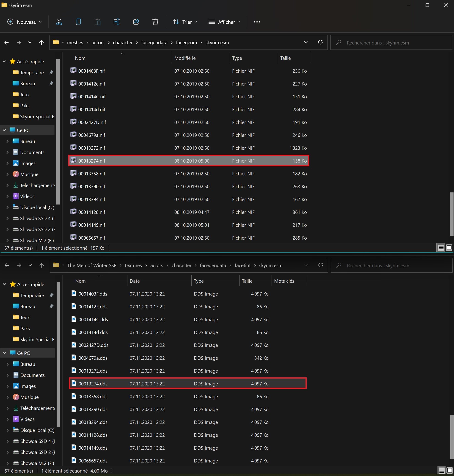This screenshot has width=454, height=476.
Task: Click the 0001403F.nif file icon
Action: 73,71
